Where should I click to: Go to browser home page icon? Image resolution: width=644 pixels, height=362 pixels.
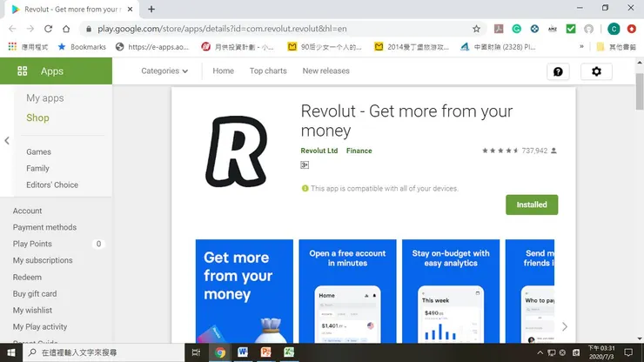click(66, 29)
